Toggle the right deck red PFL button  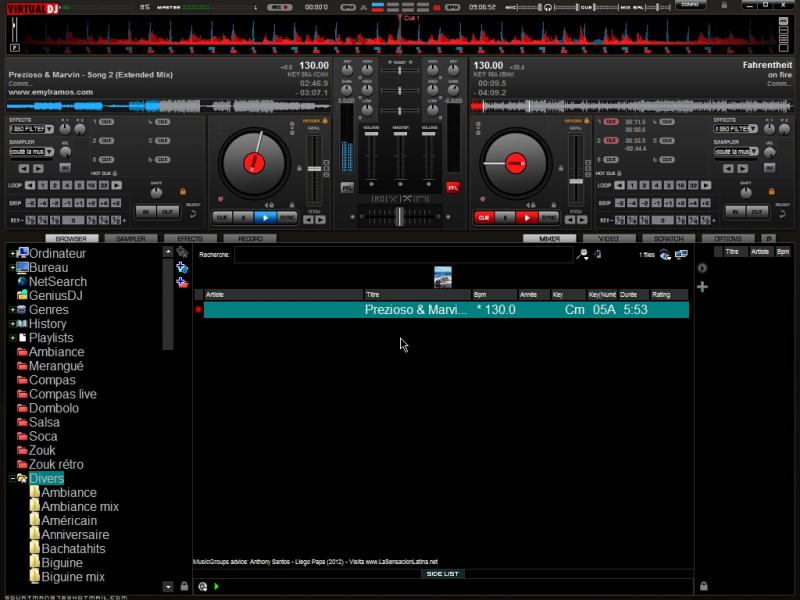(453, 187)
